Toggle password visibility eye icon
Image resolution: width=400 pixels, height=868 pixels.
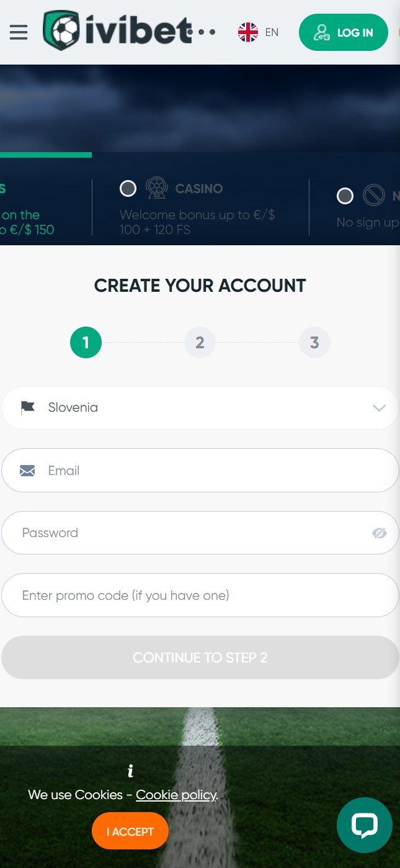380,533
